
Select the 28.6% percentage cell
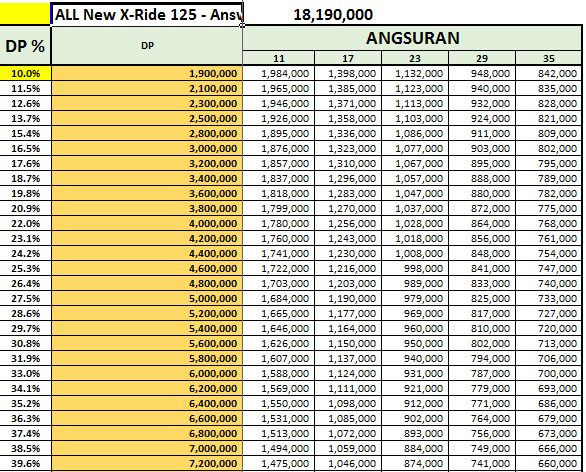click(x=25, y=313)
